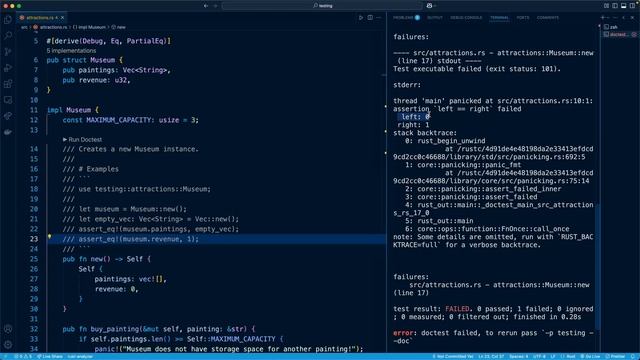The image size is (640, 360).
Task: Open the editor More Actions ellipsis
Action: click(x=379, y=18)
